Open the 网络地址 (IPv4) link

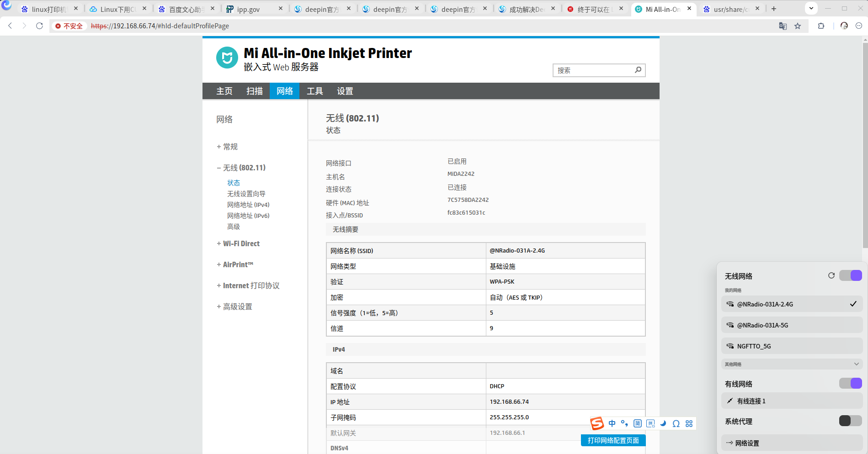click(x=248, y=205)
